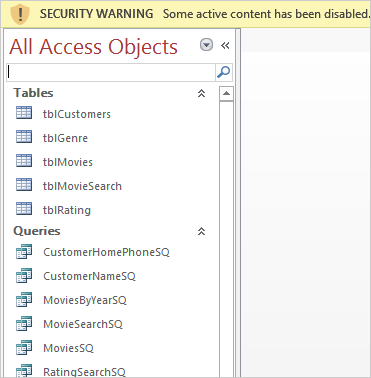Select the MoviesSQ label
This screenshot has width=371, height=378.
click(x=68, y=348)
